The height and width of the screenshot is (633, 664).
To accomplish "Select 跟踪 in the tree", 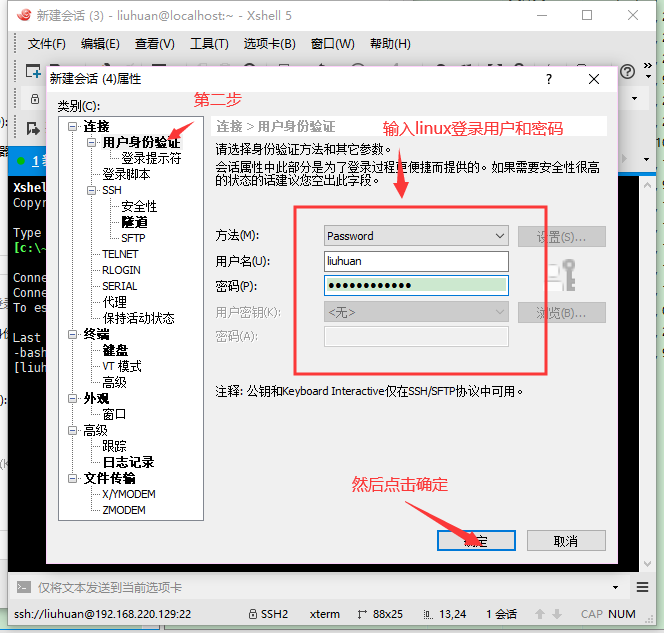I will (x=114, y=446).
